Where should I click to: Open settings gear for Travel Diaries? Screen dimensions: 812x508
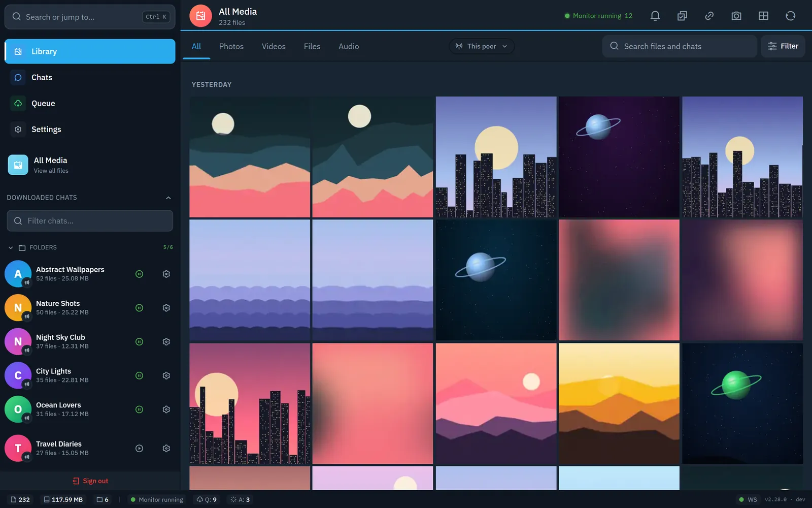(x=166, y=449)
